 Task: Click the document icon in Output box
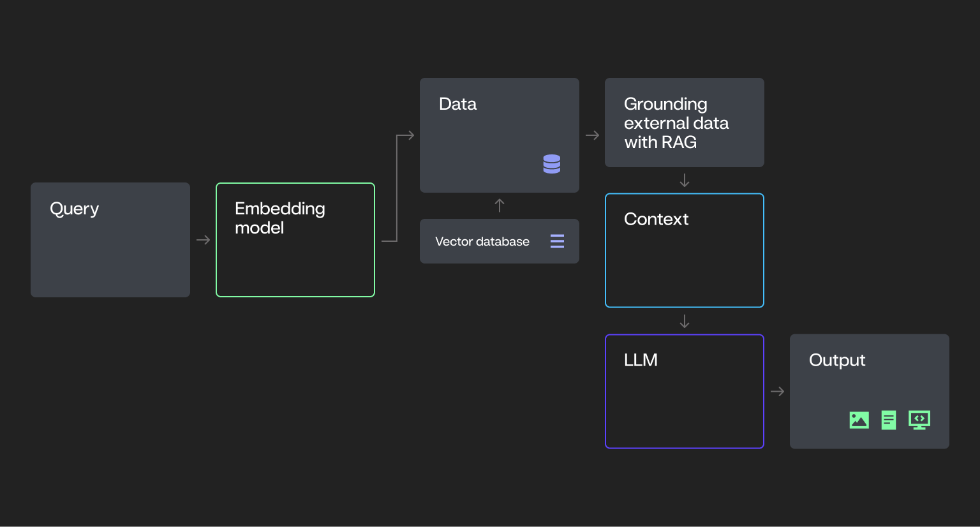[x=889, y=420]
